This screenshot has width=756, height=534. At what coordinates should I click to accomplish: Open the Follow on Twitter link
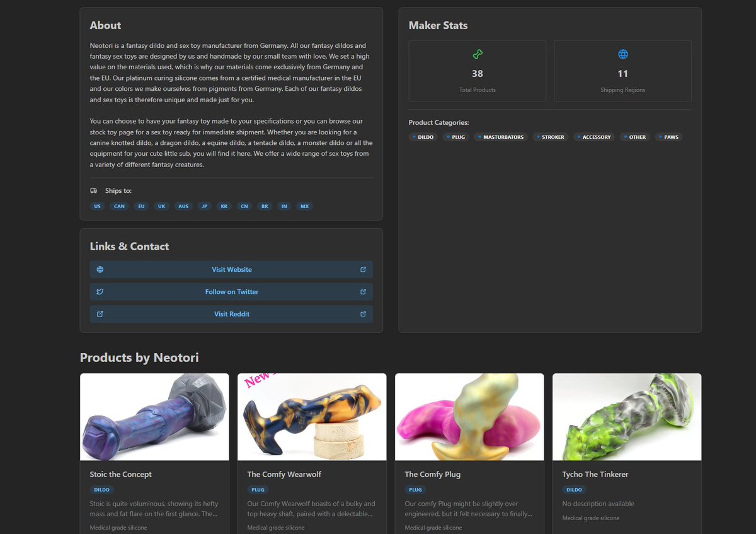pyautogui.click(x=231, y=291)
